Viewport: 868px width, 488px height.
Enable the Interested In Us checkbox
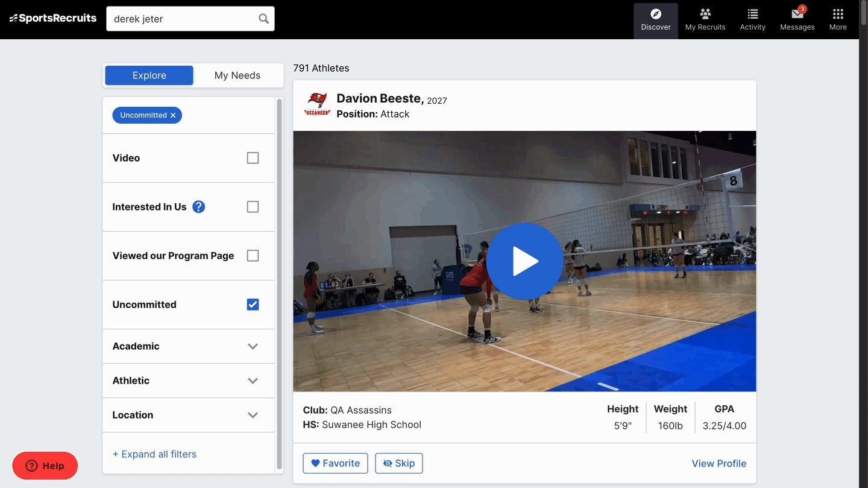(253, 207)
